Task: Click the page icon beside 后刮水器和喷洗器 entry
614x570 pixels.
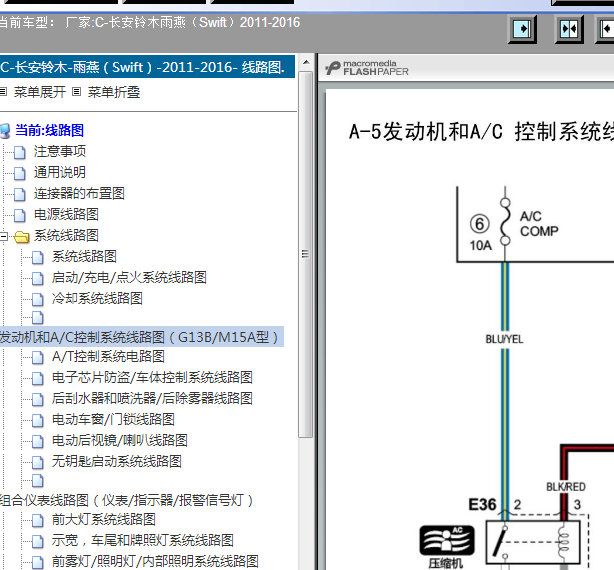Action: pyautogui.click(x=38, y=399)
